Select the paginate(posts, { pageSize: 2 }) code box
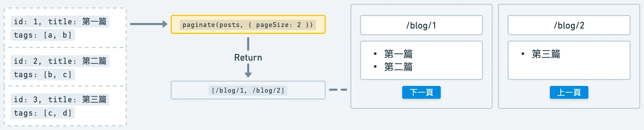This screenshot has width=644, height=130. tap(248, 25)
